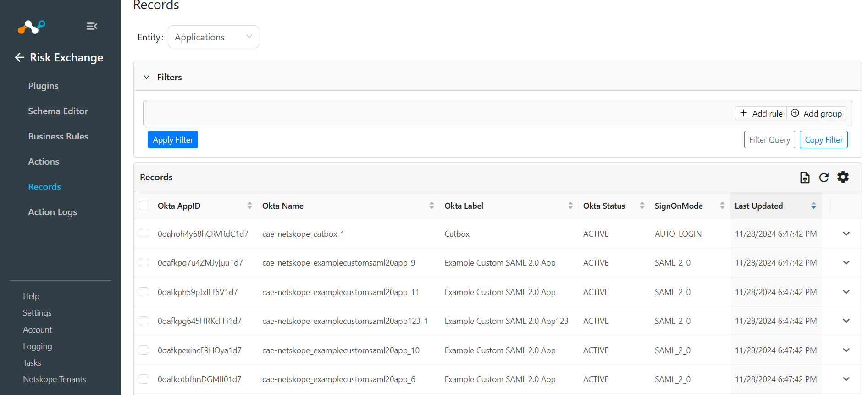
Task: Expand the cae-netskope_catbox_1 row details
Action: coord(846,234)
